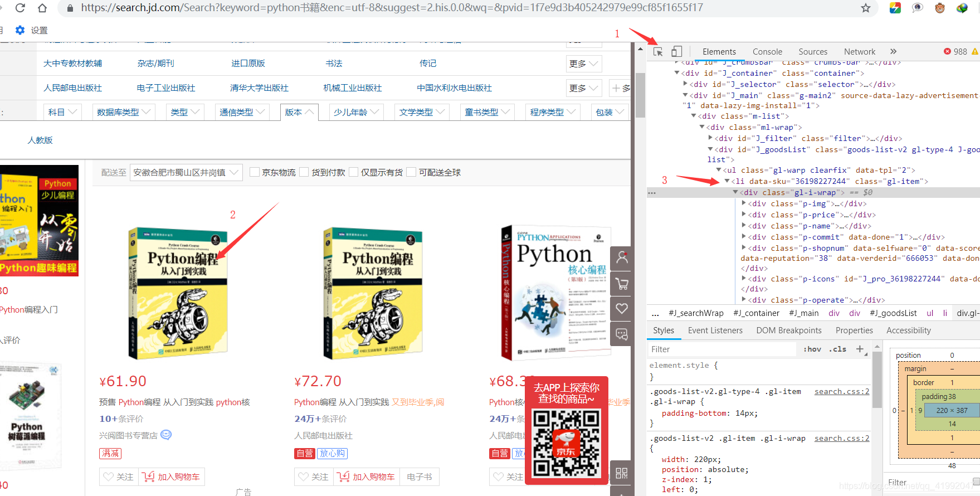This screenshot has height=496, width=980.
Task: Toggle the .cls class editor button
Action: (837, 349)
